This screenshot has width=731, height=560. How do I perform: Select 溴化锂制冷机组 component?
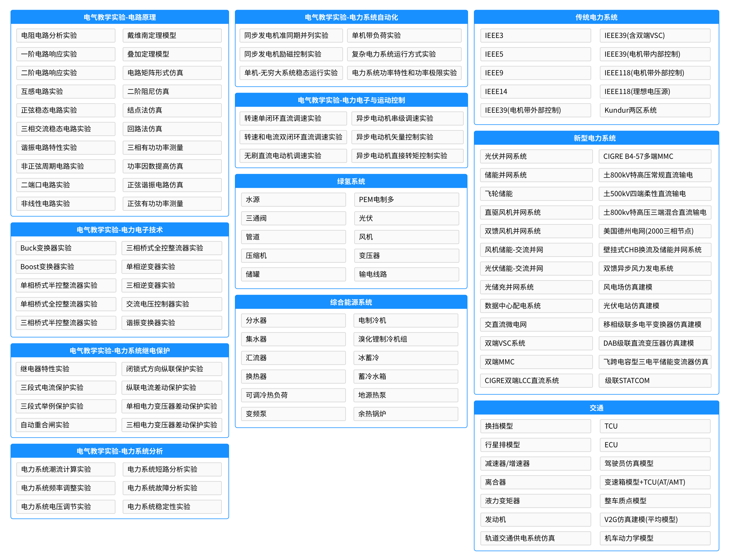406,339
